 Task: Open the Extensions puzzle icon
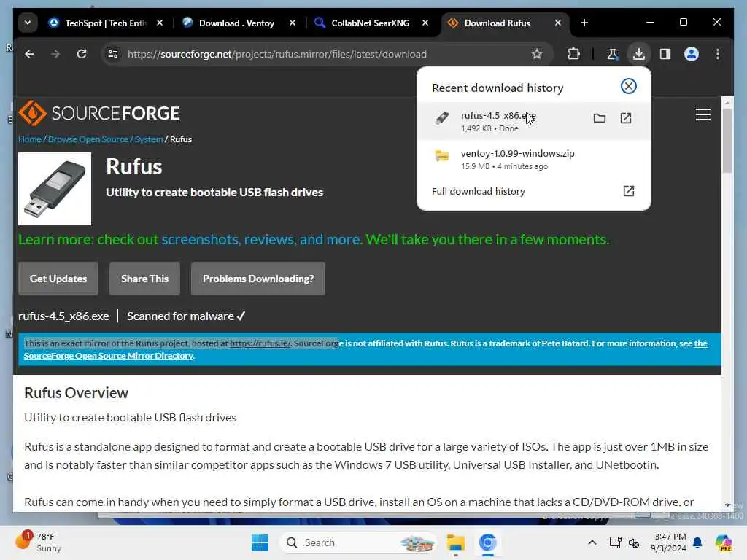click(573, 54)
